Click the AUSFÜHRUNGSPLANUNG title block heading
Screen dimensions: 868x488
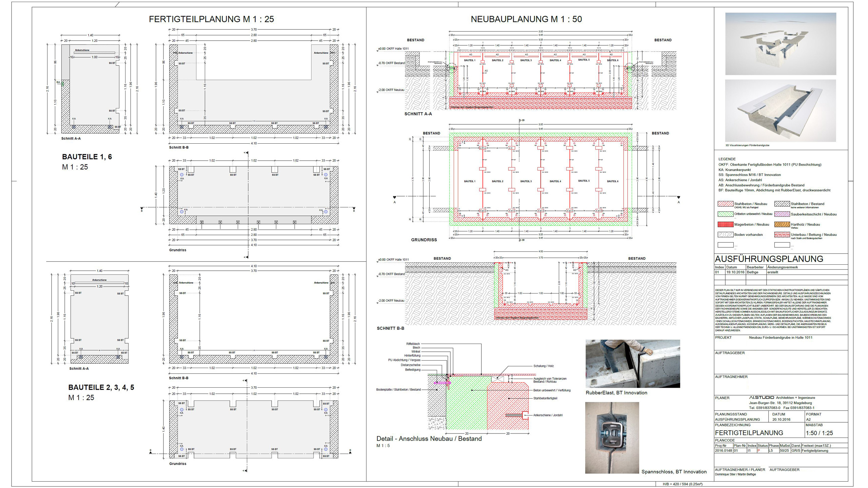coord(769,259)
